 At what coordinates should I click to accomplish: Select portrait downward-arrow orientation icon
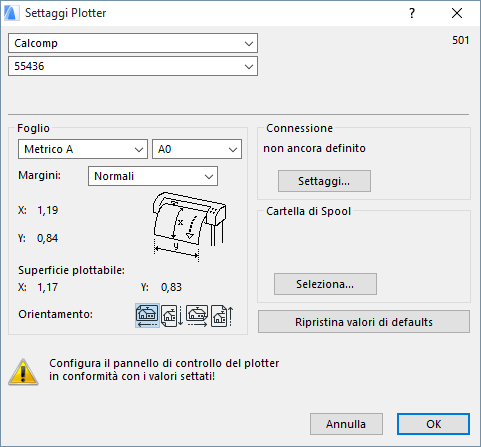pyautogui.click(x=172, y=315)
